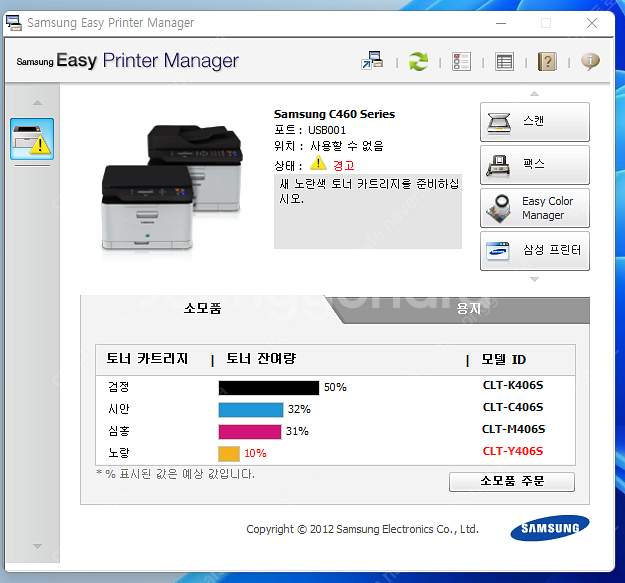The image size is (625, 583).
Task: Open the alert list table icon
Action: pyautogui.click(x=504, y=62)
